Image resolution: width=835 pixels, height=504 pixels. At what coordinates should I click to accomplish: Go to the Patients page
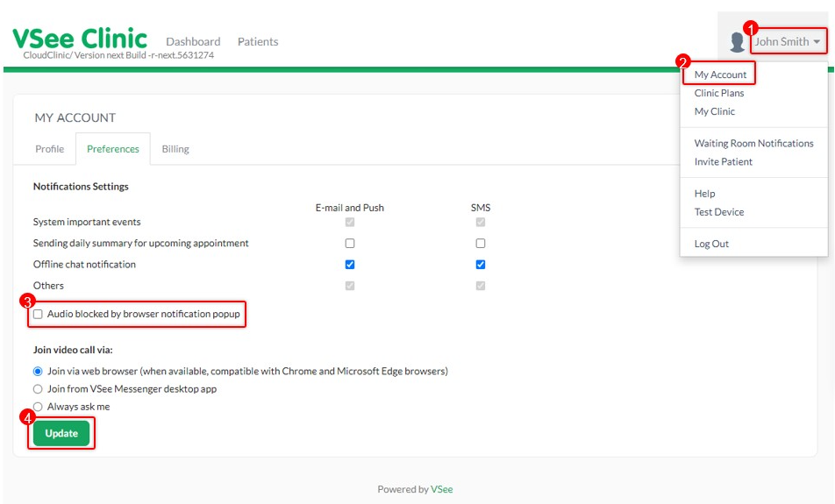tap(258, 41)
